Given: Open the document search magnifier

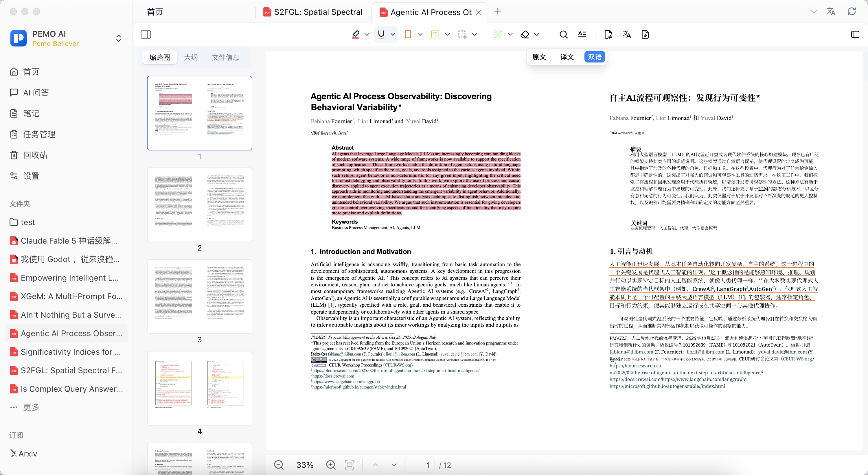Looking at the screenshot, I should [x=563, y=34].
